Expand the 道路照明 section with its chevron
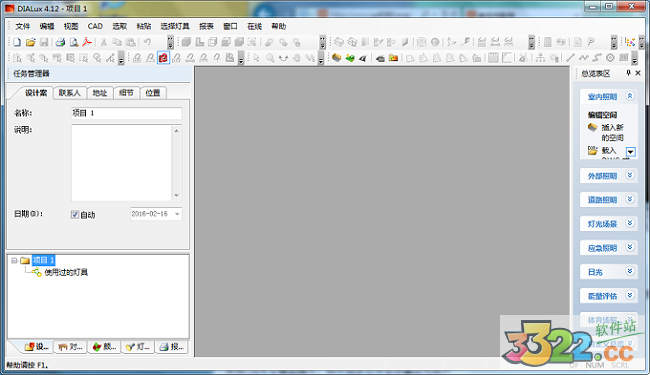The width and height of the screenshot is (650, 375). click(x=630, y=199)
